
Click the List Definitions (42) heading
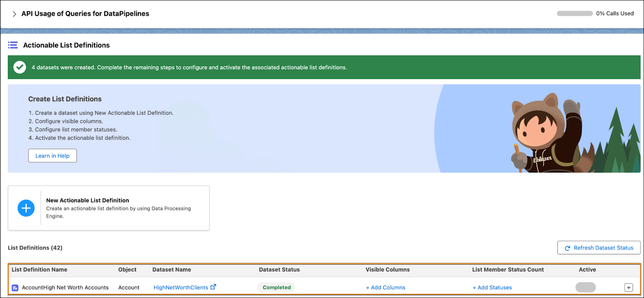click(35, 248)
